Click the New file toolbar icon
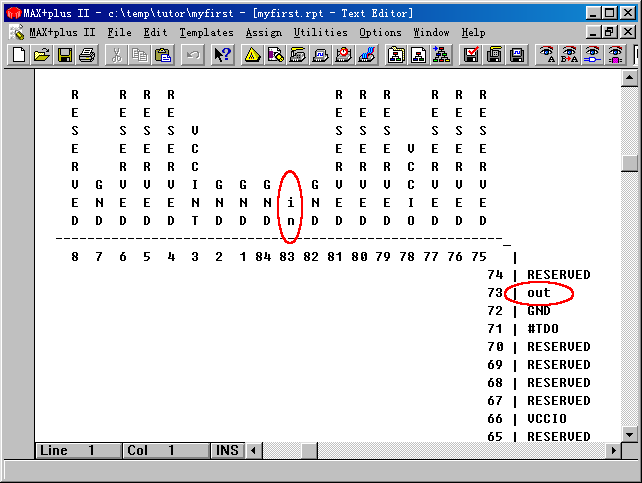This screenshot has width=642, height=483. point(18,55)
